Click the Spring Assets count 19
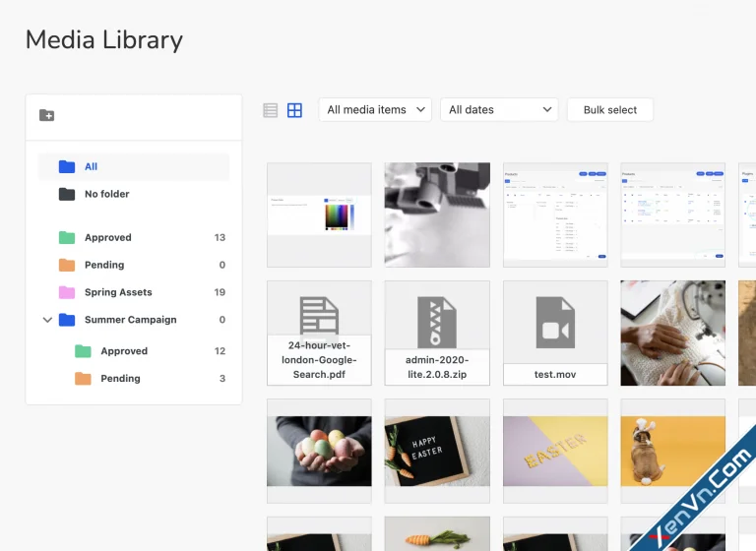 pos(220,292)
